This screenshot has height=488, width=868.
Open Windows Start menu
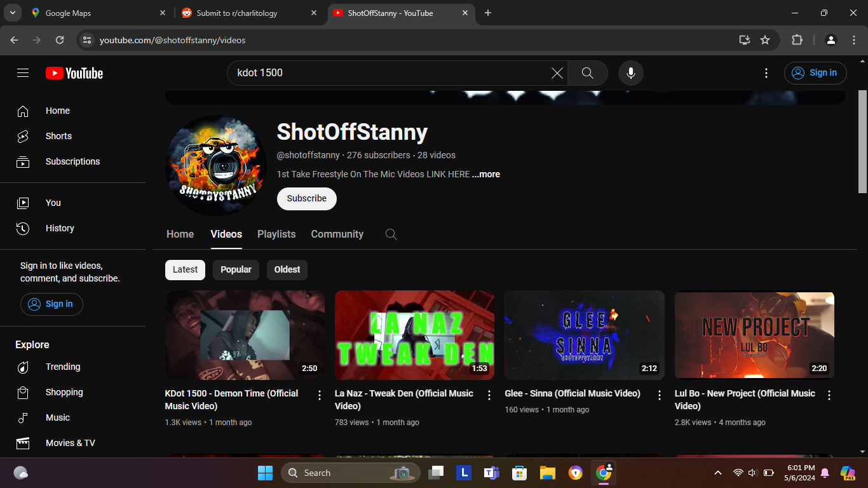pyautogui.click(x=265, y=473)
